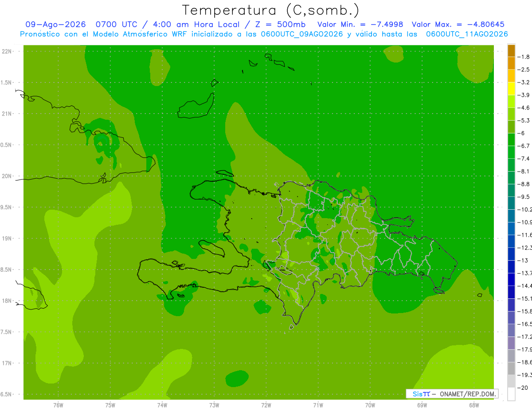Click the '-3.9' legend value
The width and height of the screenshot is (532, 411).
(x=524, y=95)
